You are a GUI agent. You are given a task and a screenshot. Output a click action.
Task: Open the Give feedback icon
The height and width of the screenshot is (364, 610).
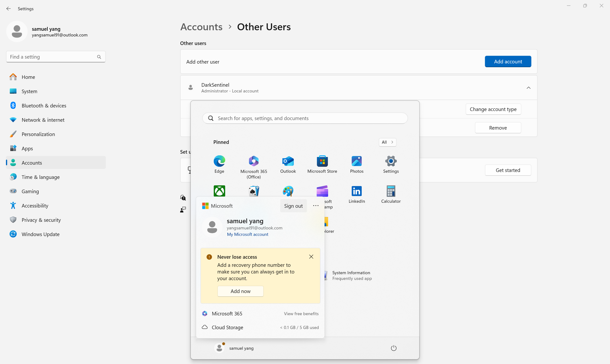pyautogui.click(x=183, y=209)
